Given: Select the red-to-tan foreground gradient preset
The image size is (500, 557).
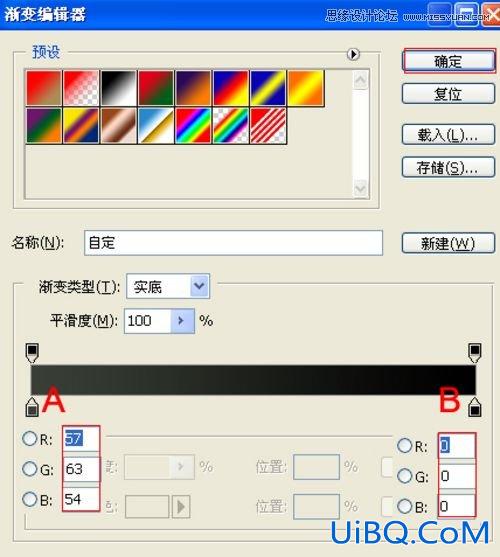Looking at the screenshot, I should click(44, 88).
